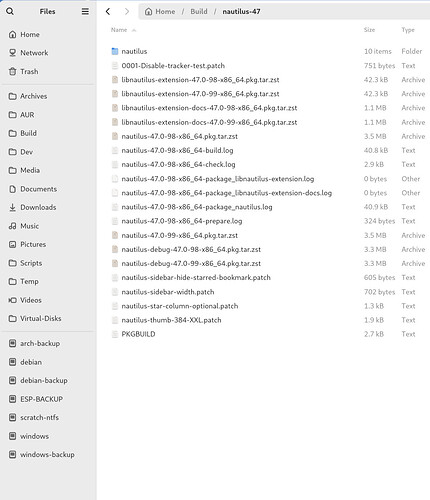The image size is (430, 500).
Task: Go forward with the right arrow
Action: click(127, 11)
